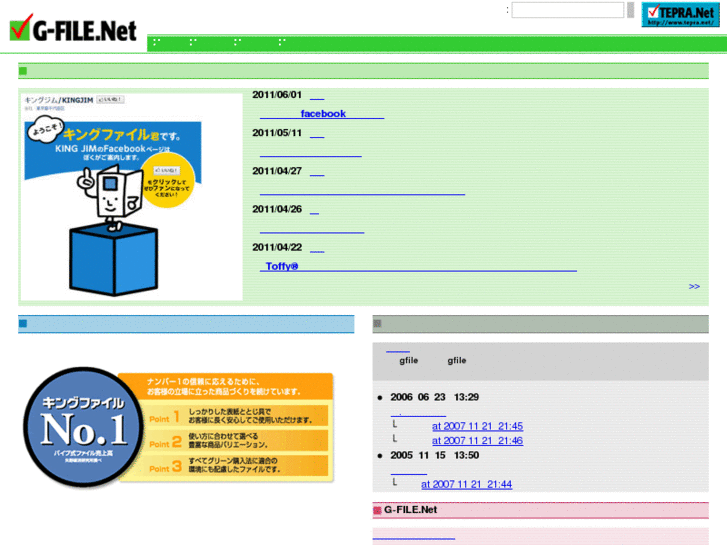Click the Like button in KINGJIM banner
The image size is (727, 545).
(x=110, y=99)
